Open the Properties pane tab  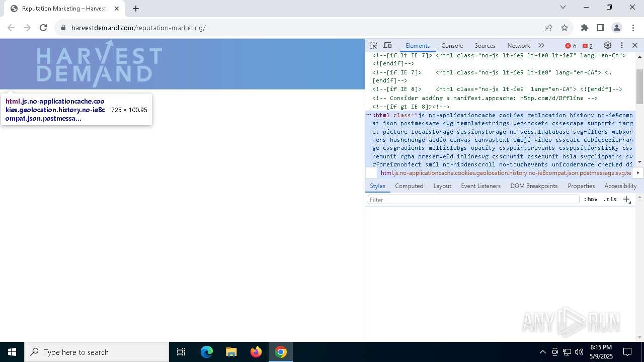pos(581,186)
